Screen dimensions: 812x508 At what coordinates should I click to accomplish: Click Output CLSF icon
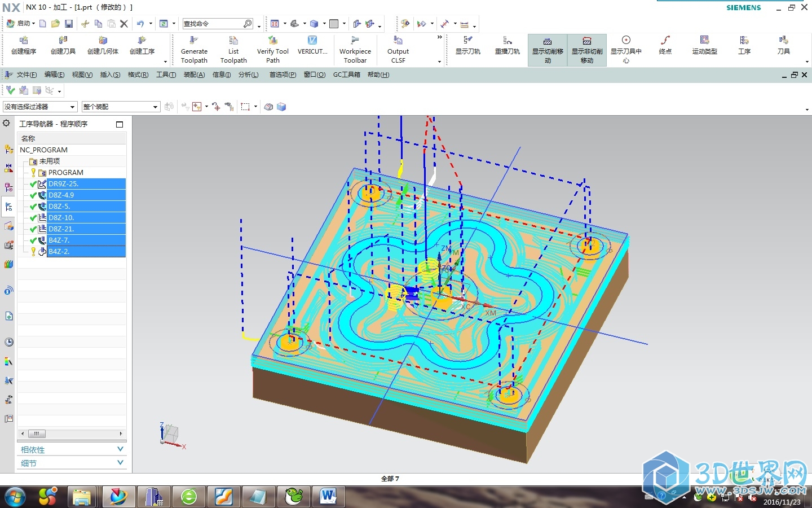[398, 41]
